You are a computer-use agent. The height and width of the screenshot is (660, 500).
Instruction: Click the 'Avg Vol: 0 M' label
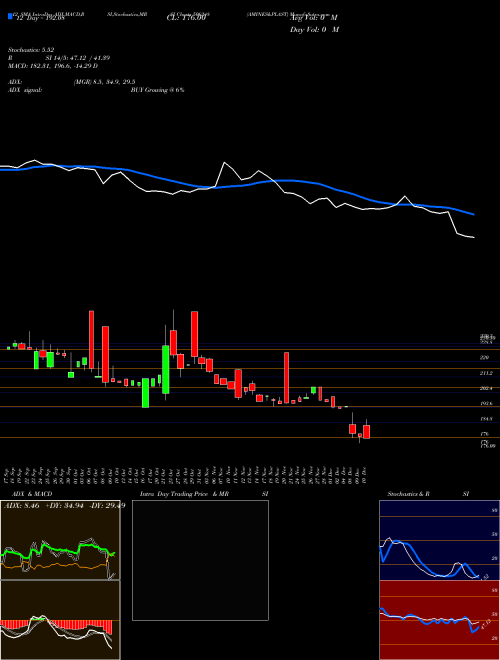pos(313,18)
